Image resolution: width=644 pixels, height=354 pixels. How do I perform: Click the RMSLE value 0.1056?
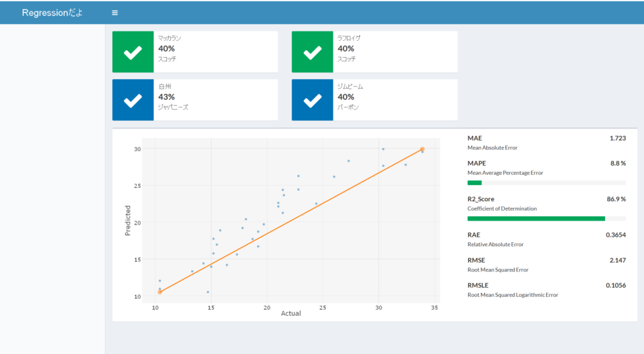click(615, 285)
